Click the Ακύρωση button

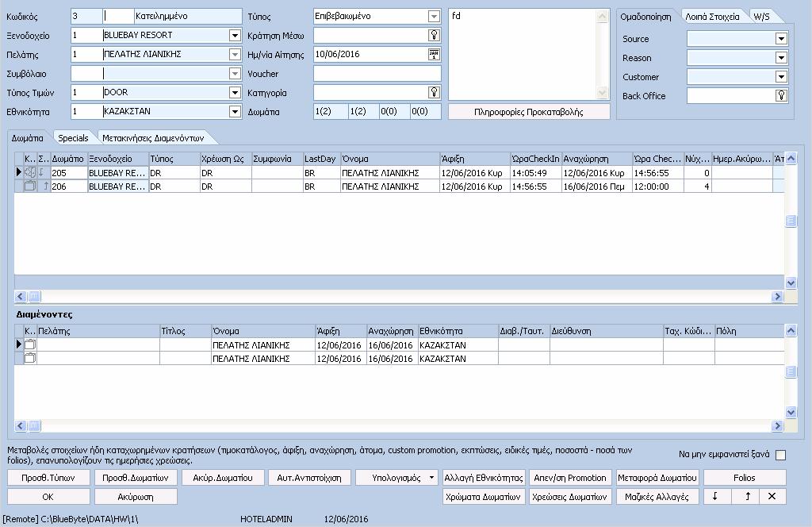click(135, 496)
